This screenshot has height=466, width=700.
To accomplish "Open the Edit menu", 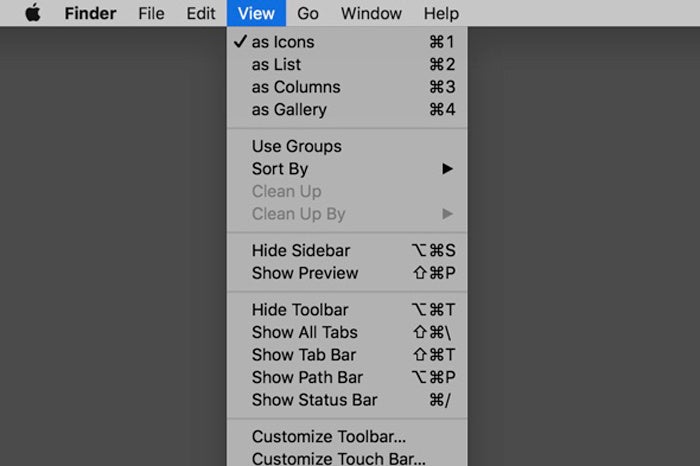I will (x=200, y=13).
